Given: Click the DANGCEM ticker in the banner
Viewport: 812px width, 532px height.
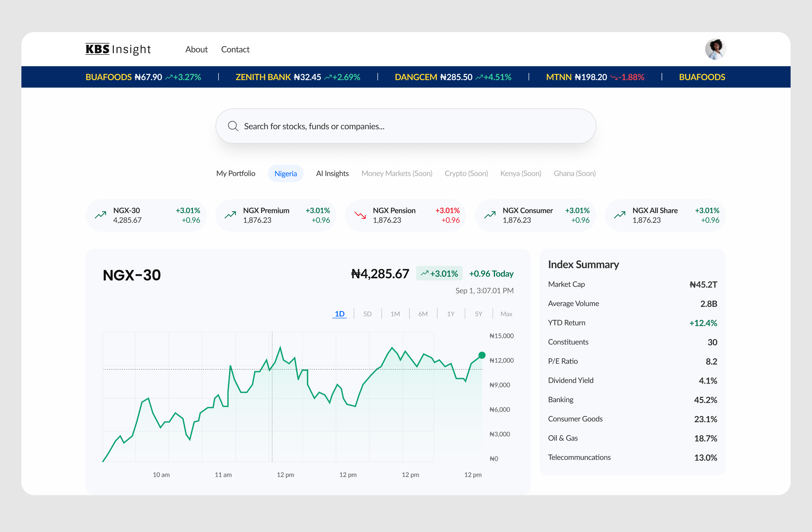Looking at the screenshot, I should [416, 77].
